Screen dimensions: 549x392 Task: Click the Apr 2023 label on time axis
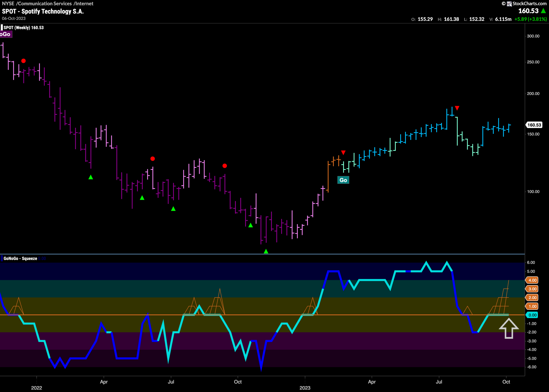click(372, 382)
